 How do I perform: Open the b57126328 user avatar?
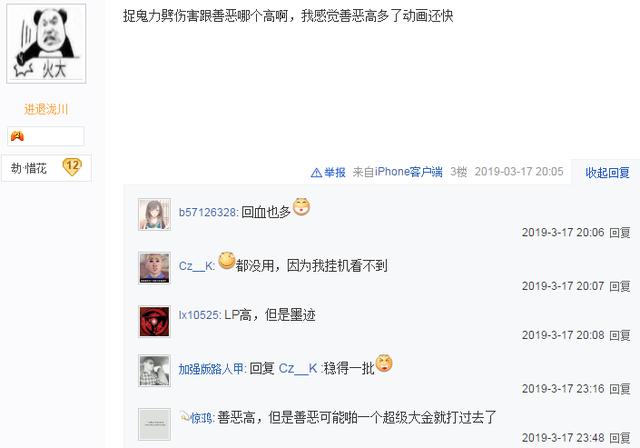[x=154, y=215]
